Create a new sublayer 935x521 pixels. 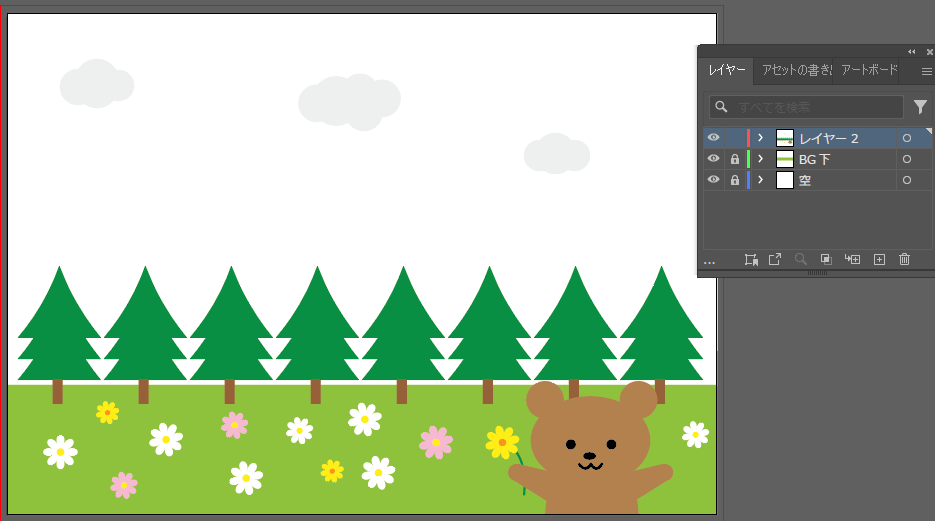coord(852,259)
